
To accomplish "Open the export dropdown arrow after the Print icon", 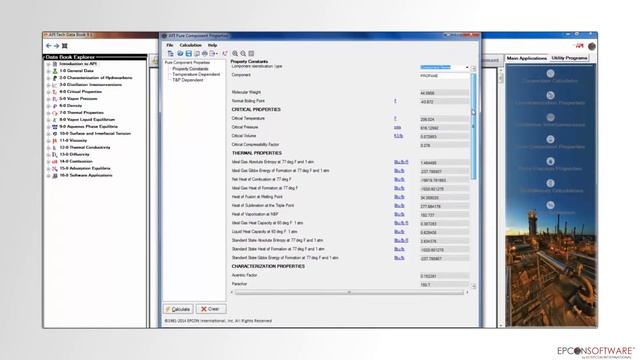I will [216, 53].
